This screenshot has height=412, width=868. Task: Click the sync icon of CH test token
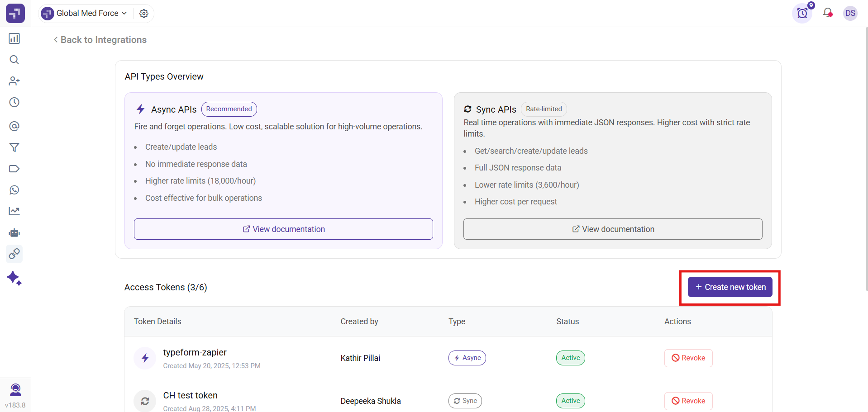[x=145, y=401]
